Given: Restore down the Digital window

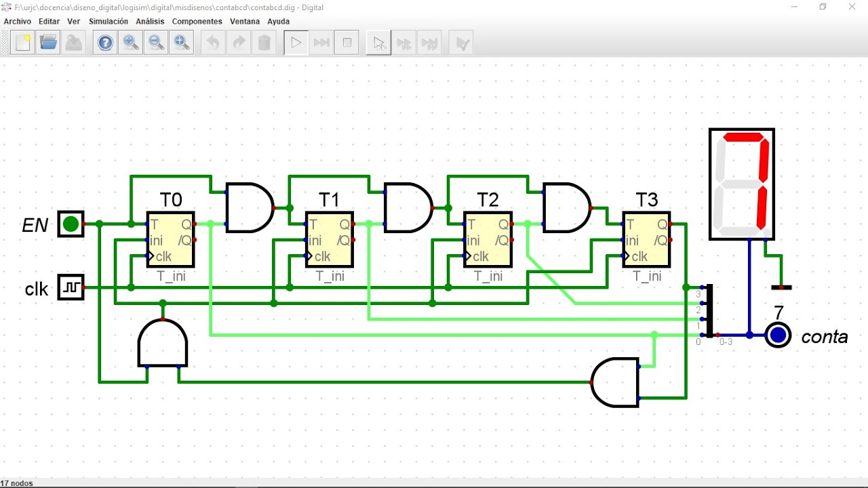Looking at the screenshot, I should click(823, 7).
